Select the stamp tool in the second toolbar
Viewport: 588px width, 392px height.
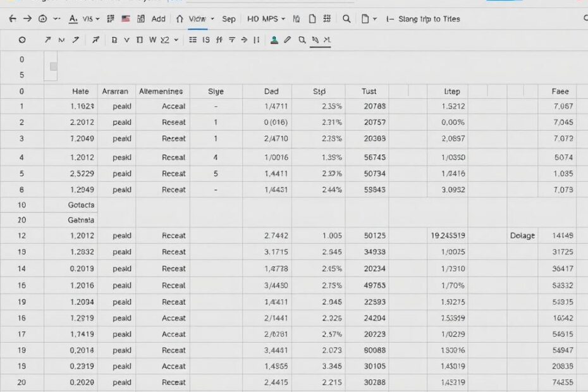point(275,39)
